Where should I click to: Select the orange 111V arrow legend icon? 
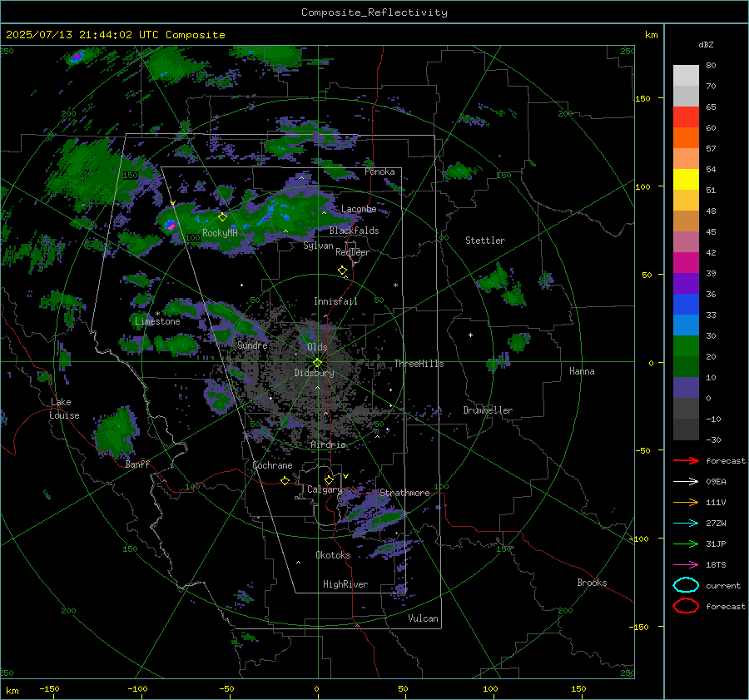tap(686, 502)
